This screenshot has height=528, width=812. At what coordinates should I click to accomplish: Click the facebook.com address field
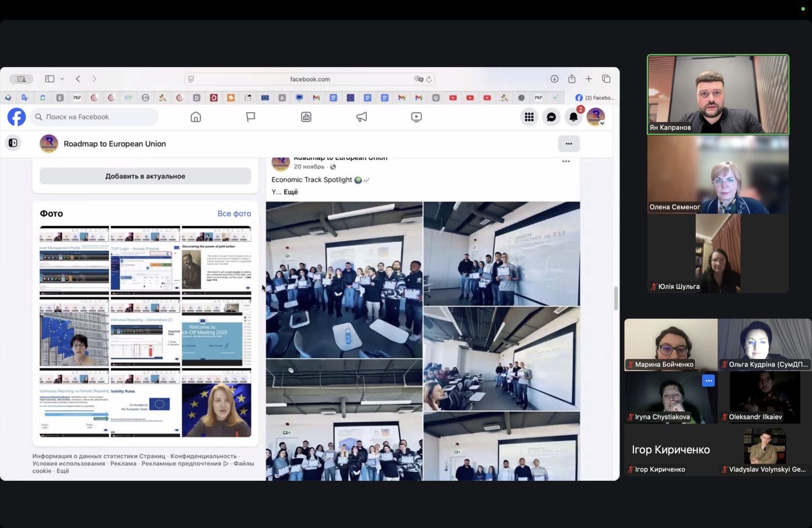click(310, 79)
